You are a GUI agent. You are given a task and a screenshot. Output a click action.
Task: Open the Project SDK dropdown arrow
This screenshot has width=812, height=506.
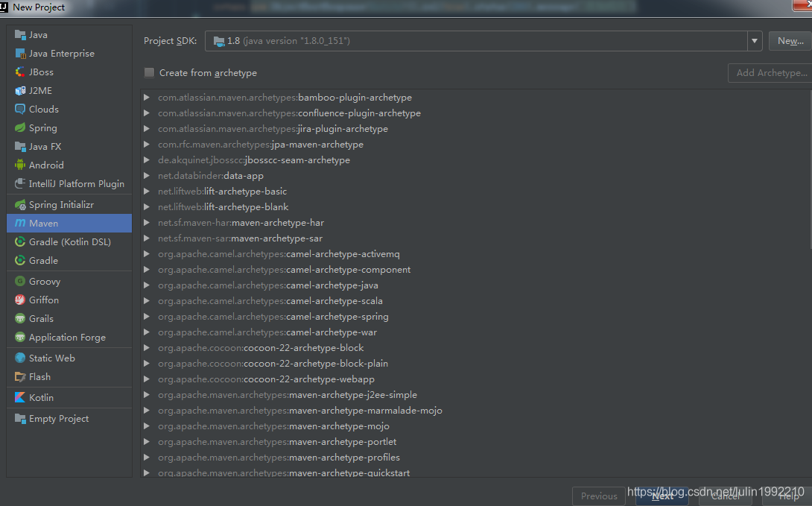pos(755,41)
